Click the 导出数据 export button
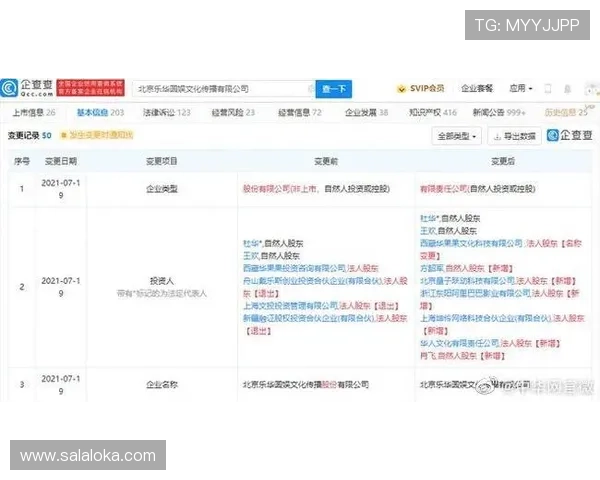The image size is (600, 480). (515, 136)
